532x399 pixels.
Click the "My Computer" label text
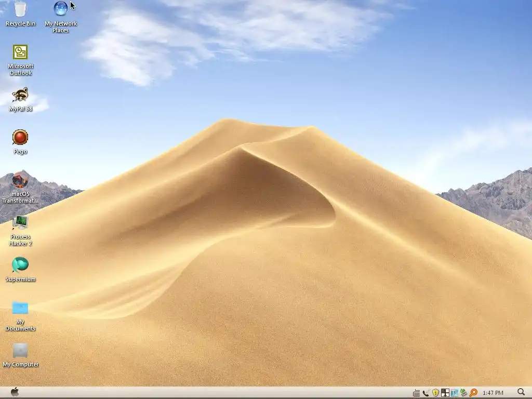pyautogui.click(x=21, y=364)
